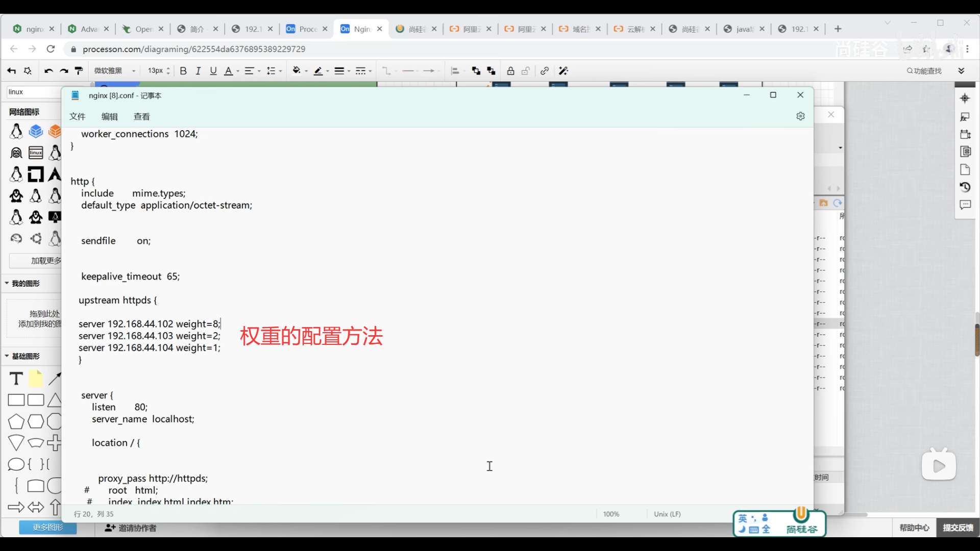
Task: Select the format painter tool
Action: [x=79, y=71]
